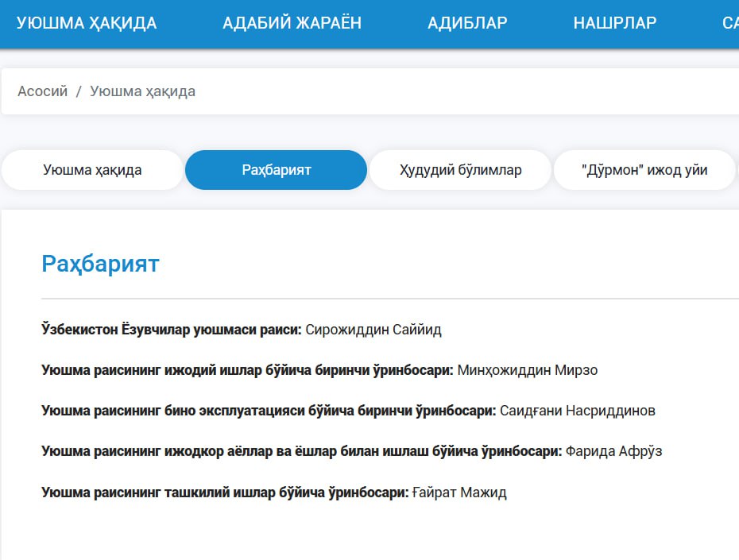Click the Асосий breadcrumb link

click(x=43, y=91)
